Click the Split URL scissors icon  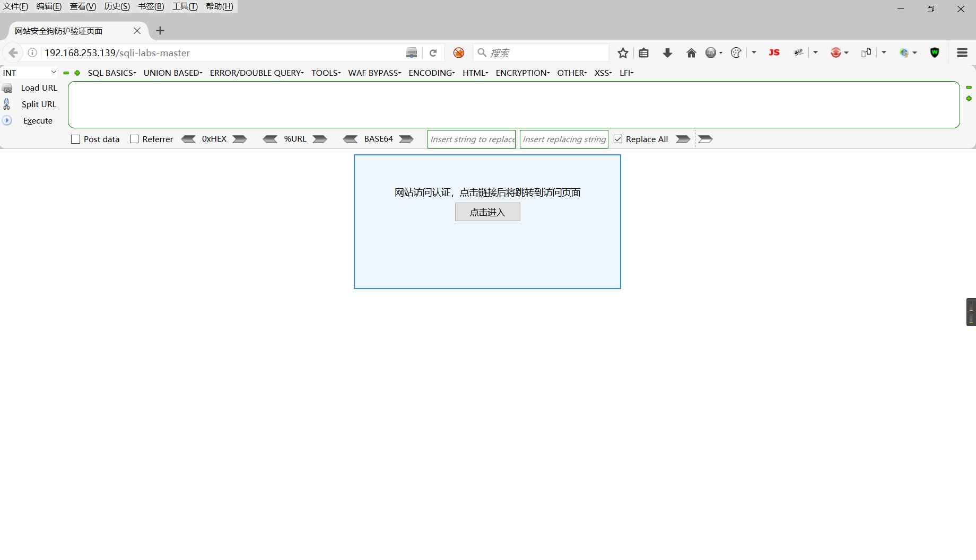[7, 104]
